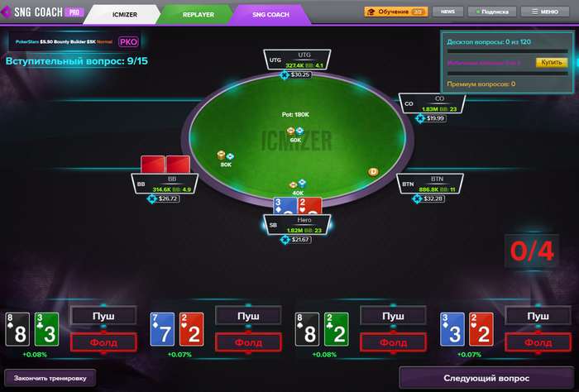Switch to the ICMIZER tab
Screen dimensions: 579x392
point(124,15)
